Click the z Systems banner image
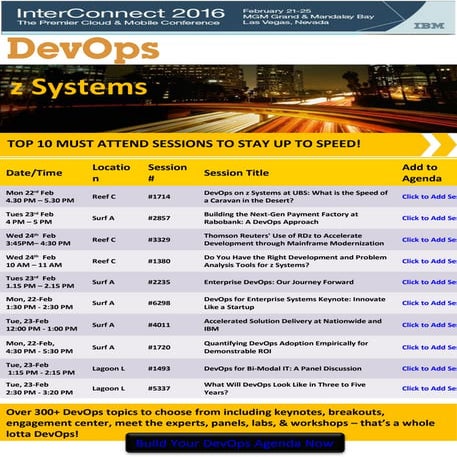Screen dimensions: 457x457 coord(228,99)
